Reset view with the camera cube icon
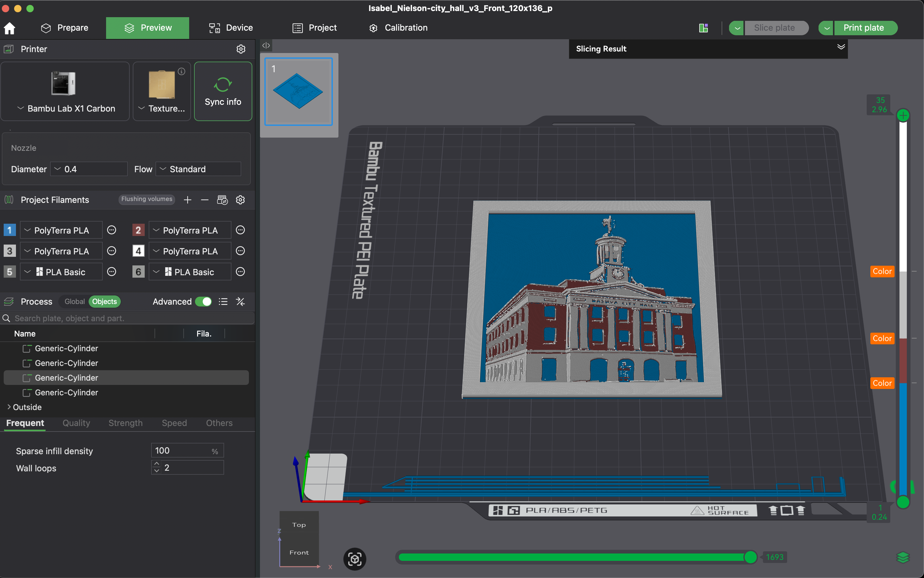Image resolution: width=924 pixels, height=578 pixels. (x=355, y=559)
